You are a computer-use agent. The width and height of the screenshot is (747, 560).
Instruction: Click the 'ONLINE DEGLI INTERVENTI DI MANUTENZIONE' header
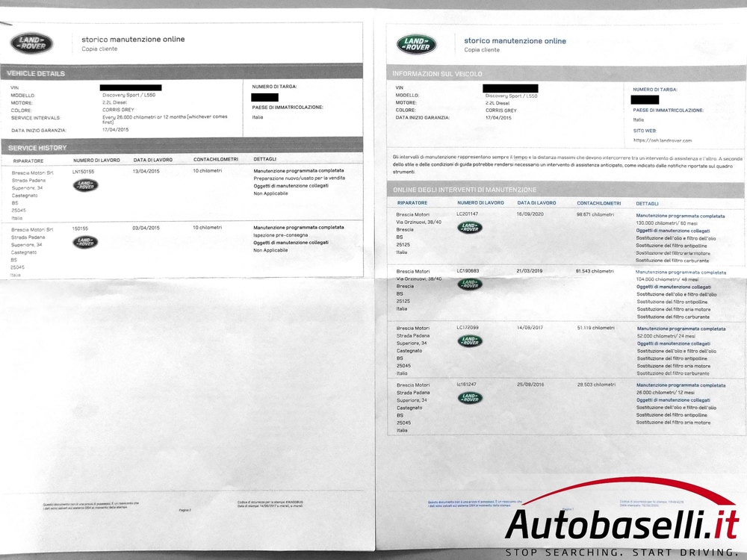(x=465, y=190)
